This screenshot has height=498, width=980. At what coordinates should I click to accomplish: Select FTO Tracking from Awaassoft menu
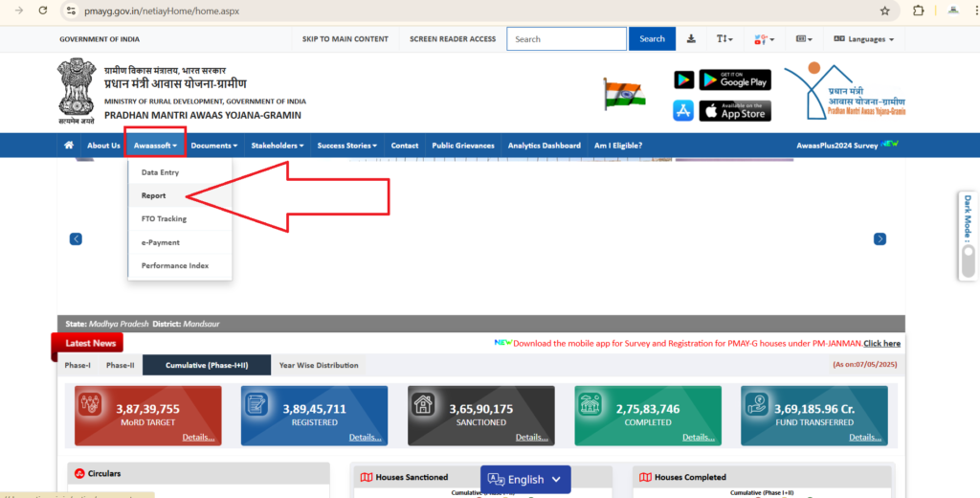click(x=180, y=219)
